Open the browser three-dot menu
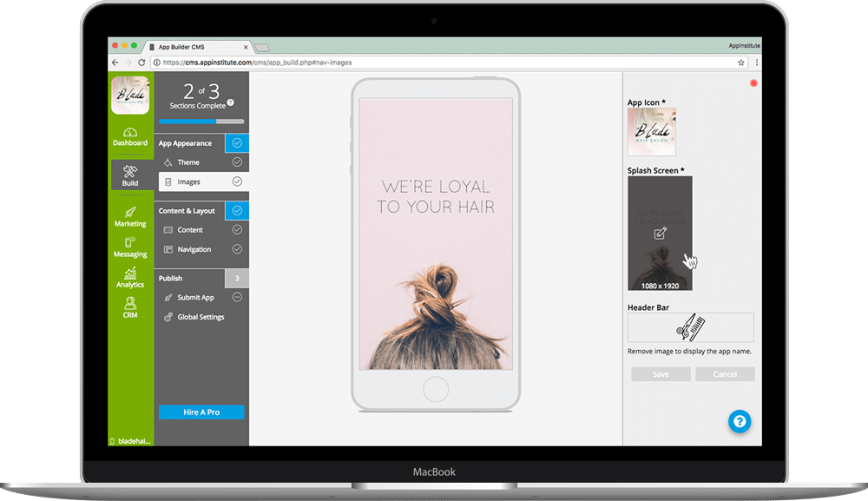 pyautogui.click(x=756, y=63)
